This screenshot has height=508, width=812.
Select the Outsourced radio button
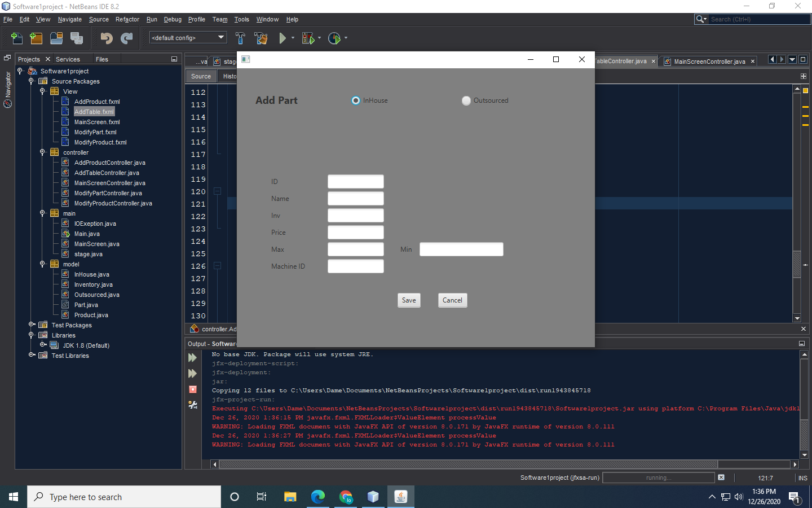click(x=466, y=100)
